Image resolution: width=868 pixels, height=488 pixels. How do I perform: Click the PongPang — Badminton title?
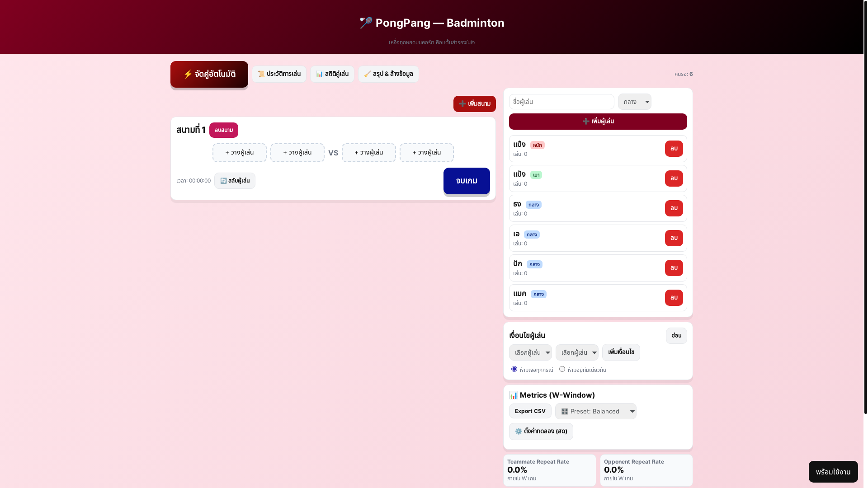pos(432,23)
